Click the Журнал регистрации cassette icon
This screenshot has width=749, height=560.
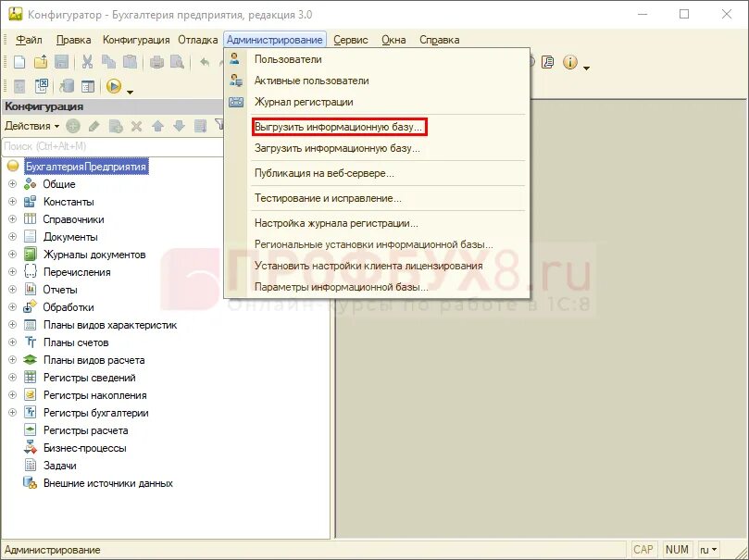coord(236,102)
